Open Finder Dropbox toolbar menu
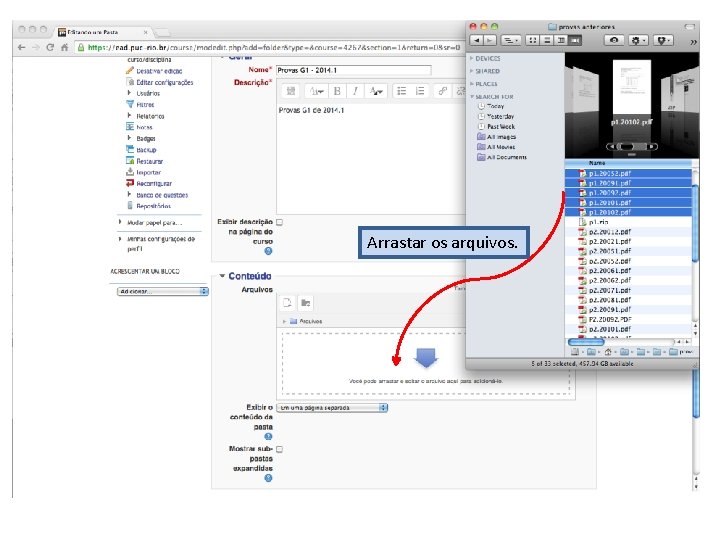720x540 pixels. click(x=663, y=40)
